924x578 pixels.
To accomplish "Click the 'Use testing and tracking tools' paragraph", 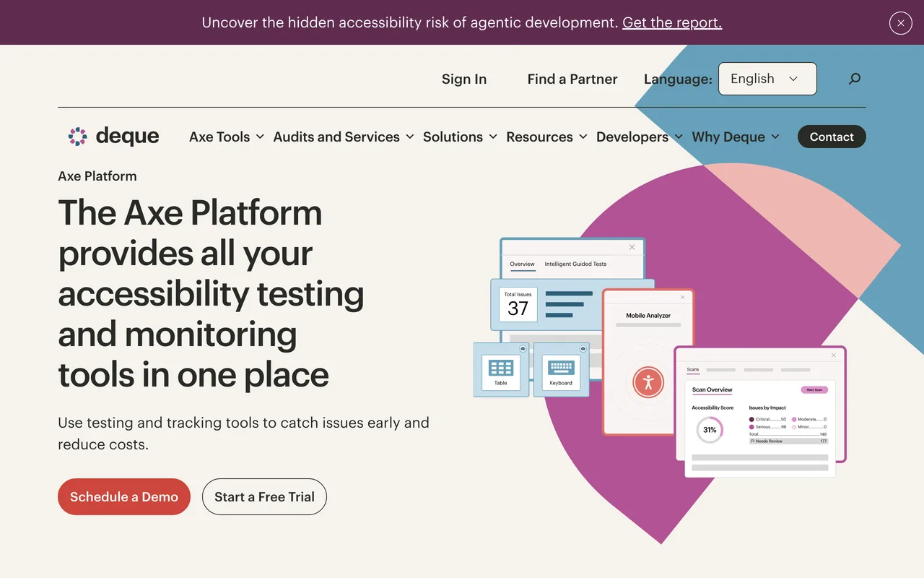I will tap(244, 433).
